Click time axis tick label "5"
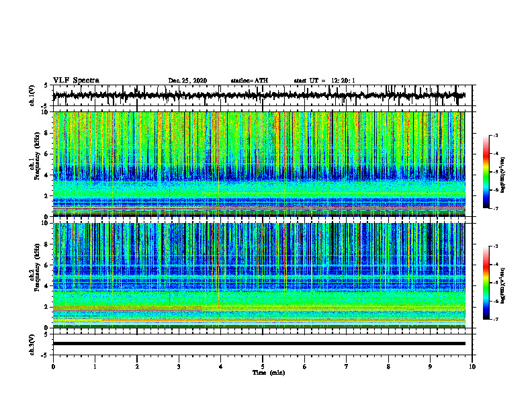The width and height of the screenshot is (532, 411). point(263,367)
